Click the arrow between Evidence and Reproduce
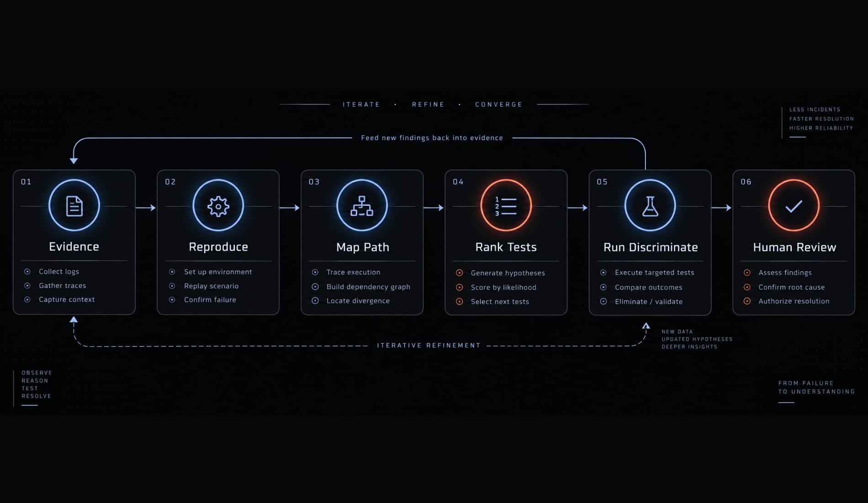 point(146,208)
